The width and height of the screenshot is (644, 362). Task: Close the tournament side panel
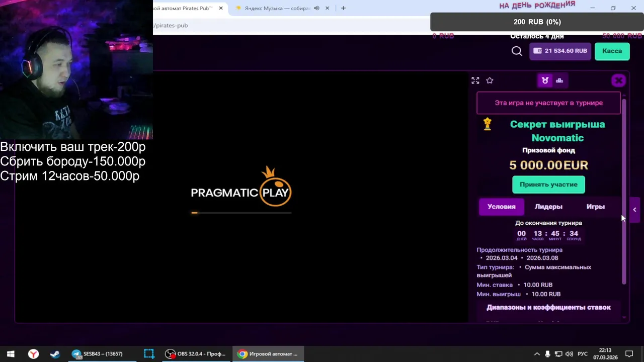(618, 80)
